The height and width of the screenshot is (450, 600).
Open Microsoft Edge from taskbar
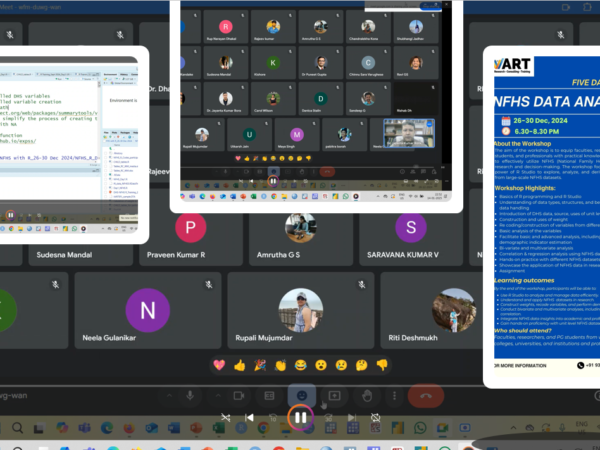coord(107,427)
